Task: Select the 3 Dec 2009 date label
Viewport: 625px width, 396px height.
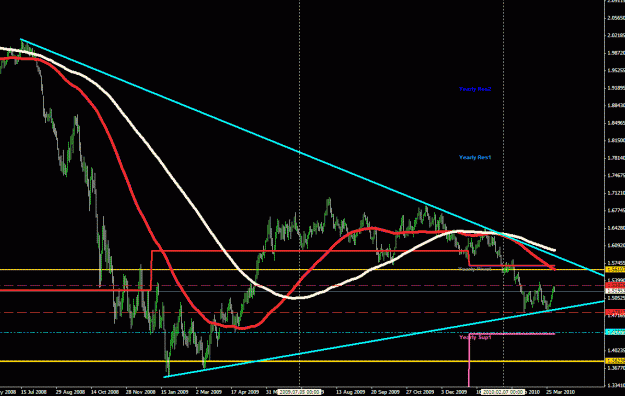Action: pos(454,392)
